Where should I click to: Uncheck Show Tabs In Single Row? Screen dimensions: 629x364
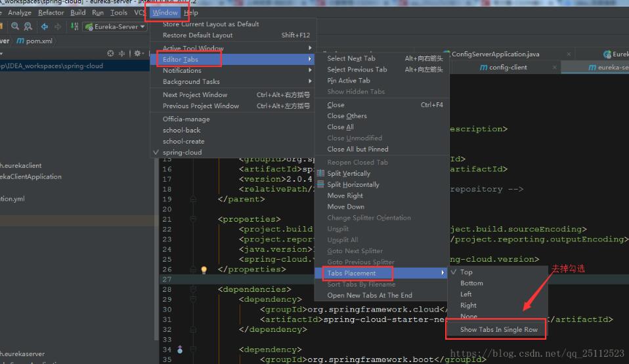[498, 329]
